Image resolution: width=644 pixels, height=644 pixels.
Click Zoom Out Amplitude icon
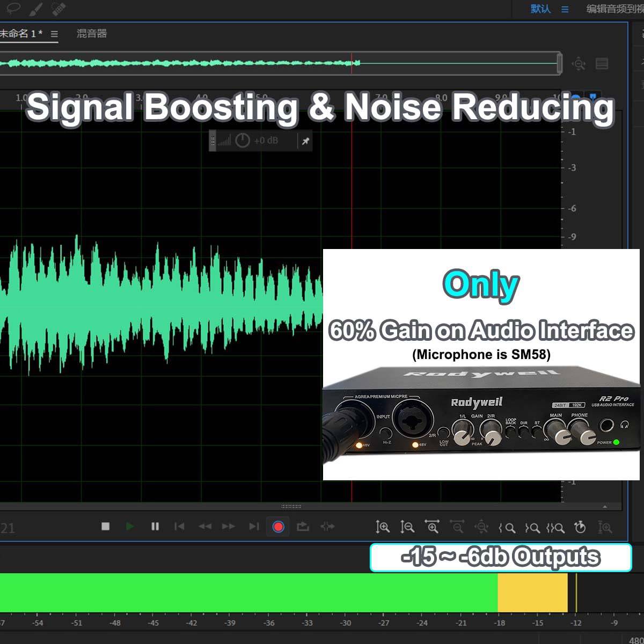click(407, 528)
